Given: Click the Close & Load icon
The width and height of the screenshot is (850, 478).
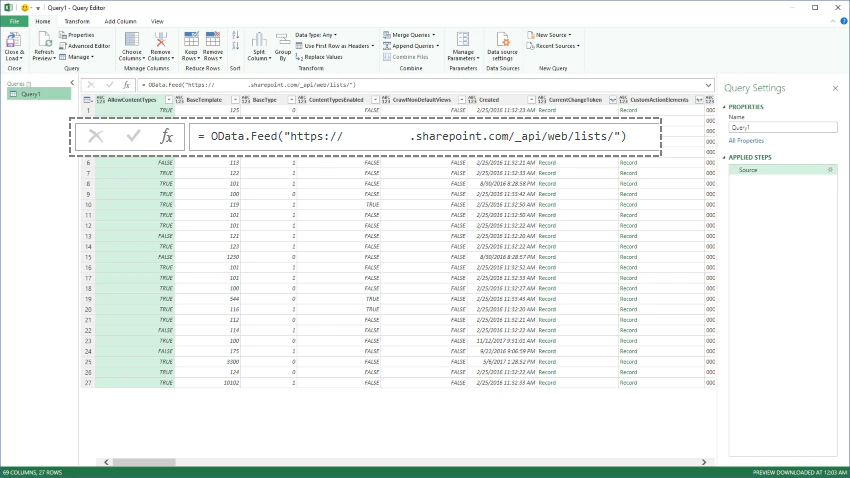Looking at the screenshot, I should pyautogui.click(x=14, y=40).
